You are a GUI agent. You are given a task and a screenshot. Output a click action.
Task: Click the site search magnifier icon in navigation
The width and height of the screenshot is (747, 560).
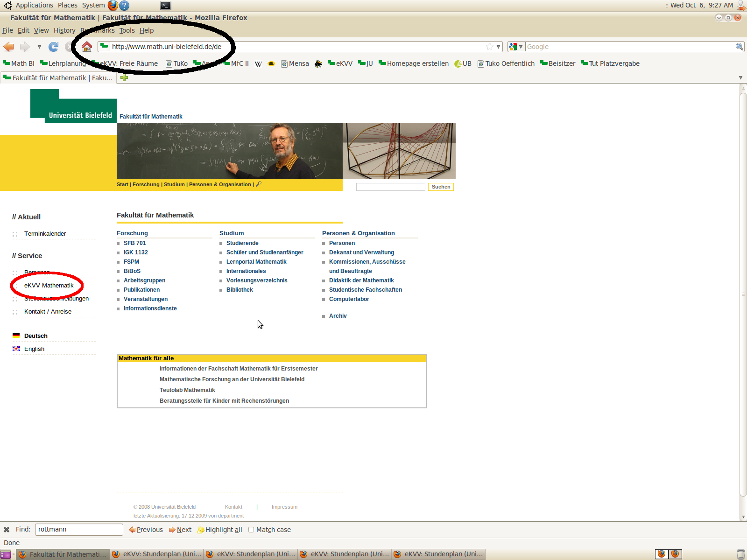259,184
